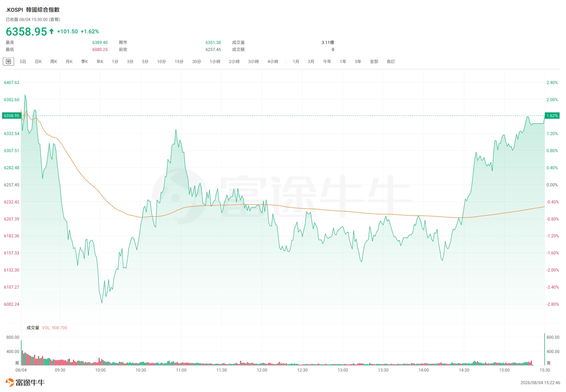Image resolution: width=566 pixels, height=392 pixels.
Task: Switch to 季K quarterly chart
Action: pos(84,62)
